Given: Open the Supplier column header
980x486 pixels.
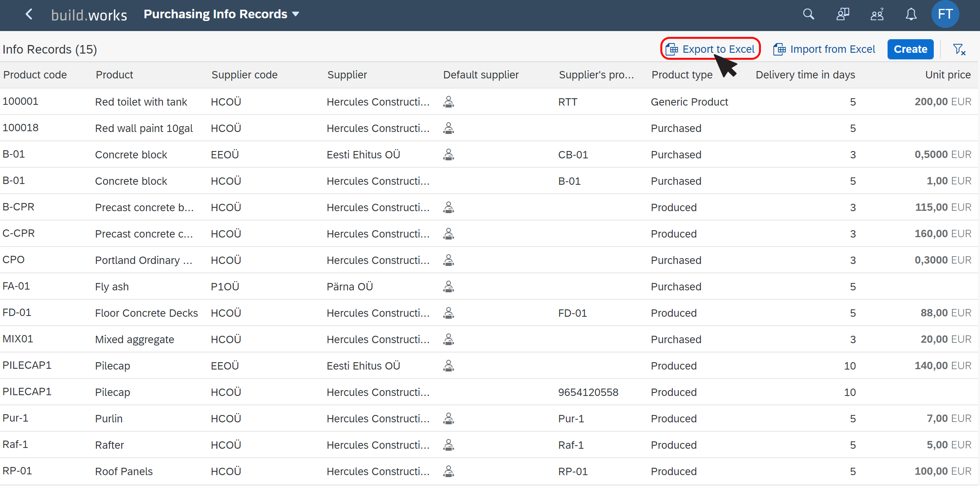Looking at the screenshot, I should (347, 75).
